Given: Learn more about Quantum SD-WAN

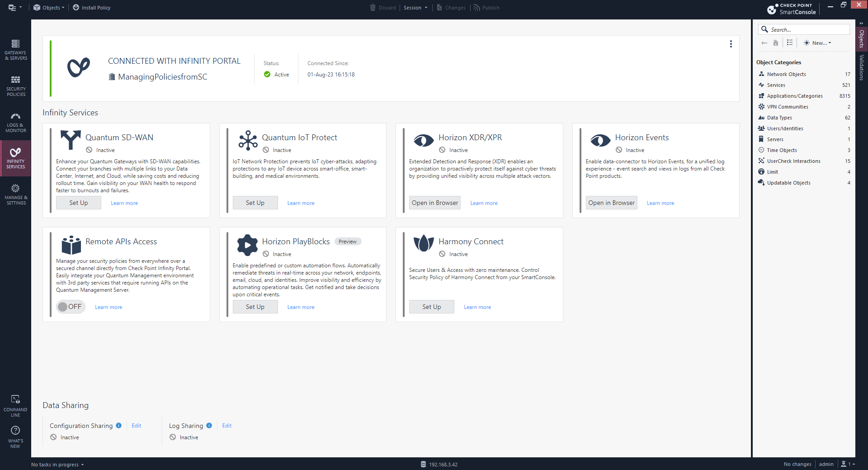Looking at the screenshot, I should point(124,203).
